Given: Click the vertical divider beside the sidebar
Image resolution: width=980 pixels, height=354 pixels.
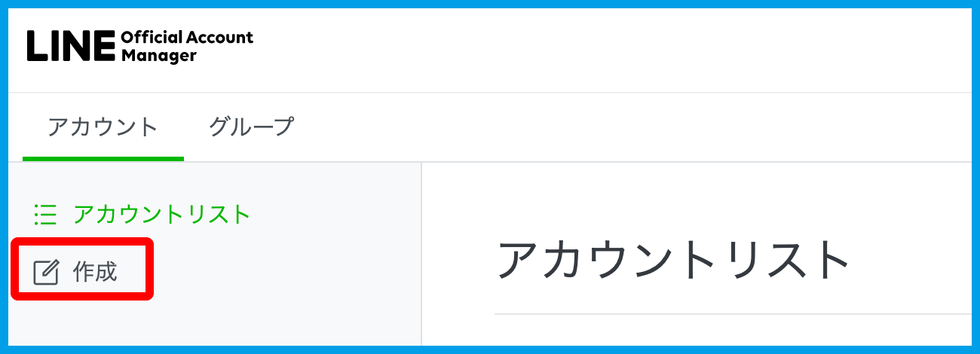Looking at the screenshot, I should (x=421, y=256).
